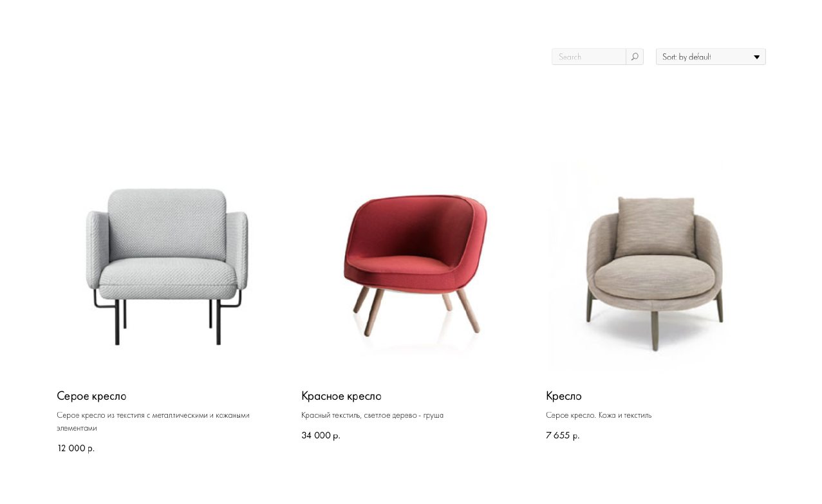Image resolution: width=822 pixels, height=504 pixels.
Task: Click the price 34 000 р.
Action: (x=321, y=435)
